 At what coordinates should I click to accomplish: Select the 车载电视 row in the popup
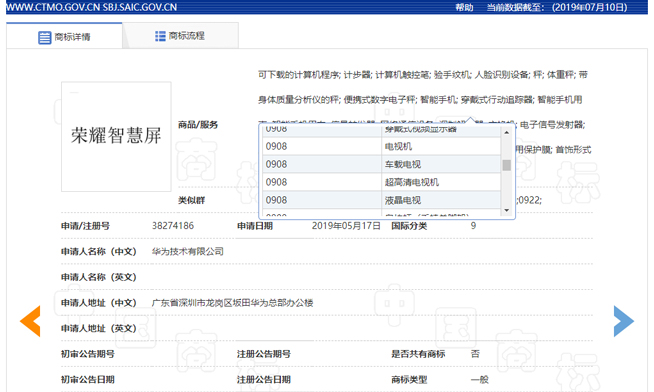click(x=382, y=164)
